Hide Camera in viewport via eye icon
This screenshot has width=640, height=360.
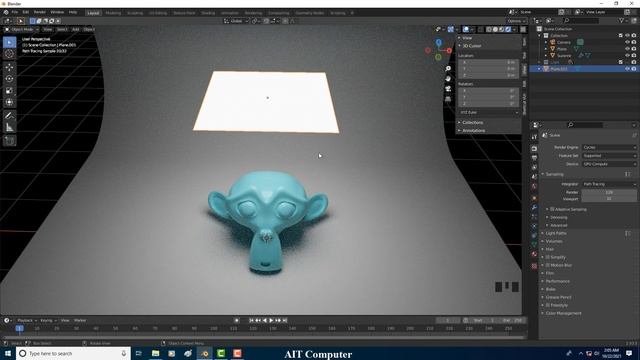pos(627,42)
